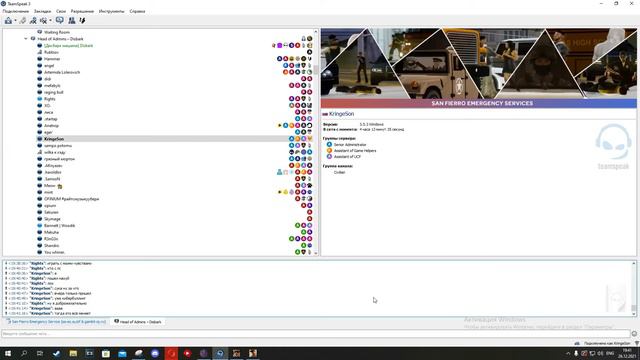Select user angel in the channel tree
Image resolution: width=640 pixels, height=360 pixels.
point(49,66)
